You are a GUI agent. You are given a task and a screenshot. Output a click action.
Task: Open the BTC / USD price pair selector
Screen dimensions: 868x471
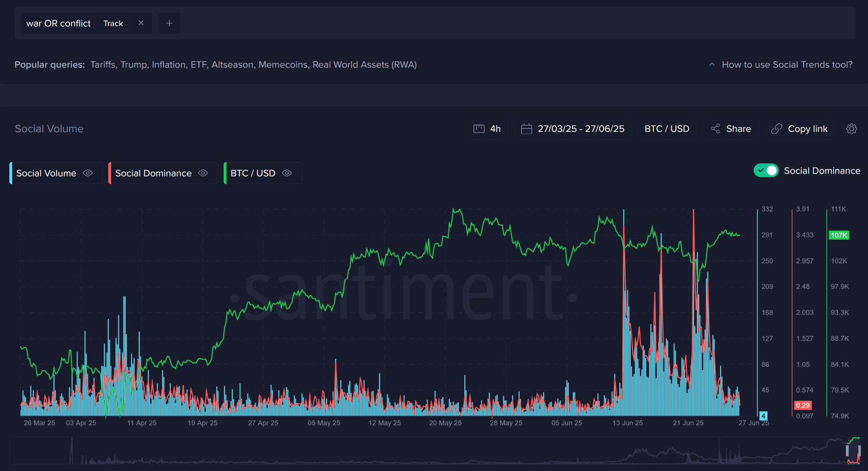667,129
